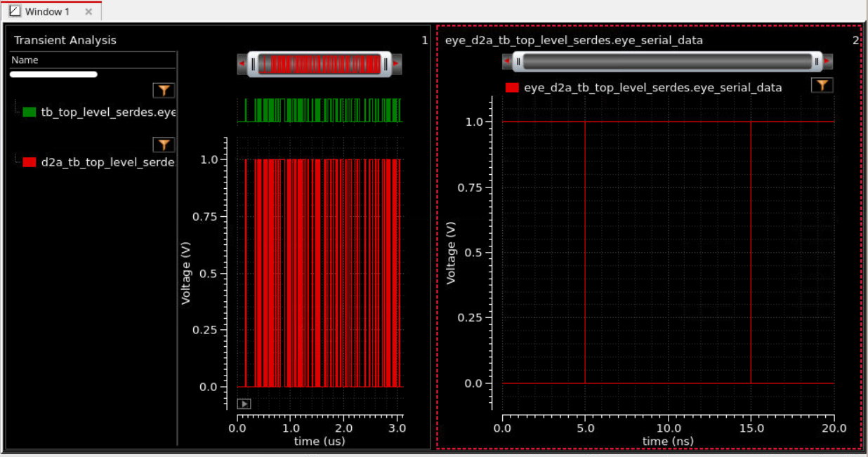Click right grip handle of eye diagram zoom bar
The image size is (868, 457).
[x=817, y=62]
